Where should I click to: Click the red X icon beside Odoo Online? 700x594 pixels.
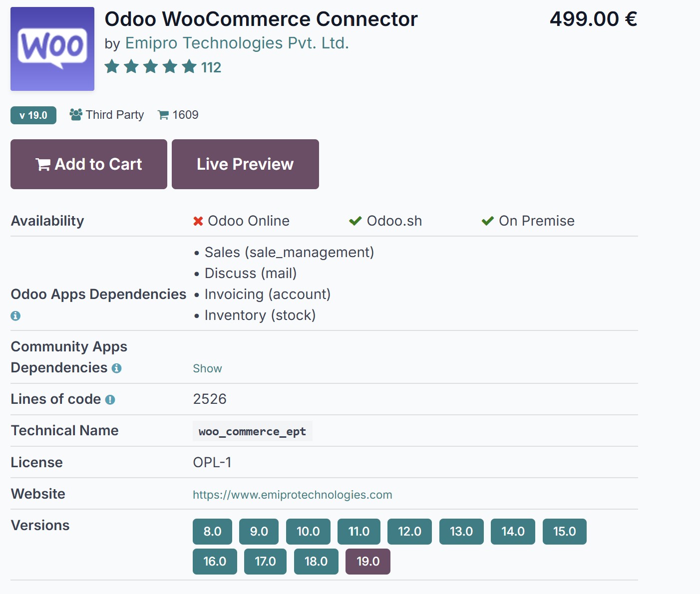[198, 220]
